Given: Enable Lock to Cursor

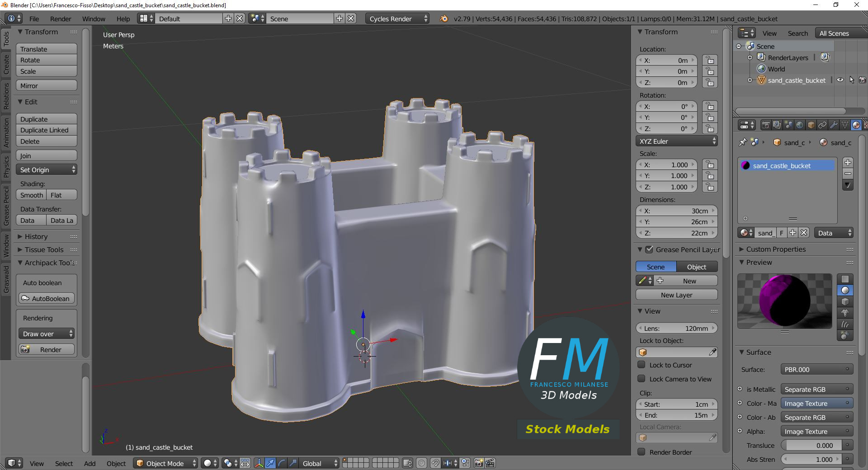Looking at the screenshot, I should coord(641,365).
